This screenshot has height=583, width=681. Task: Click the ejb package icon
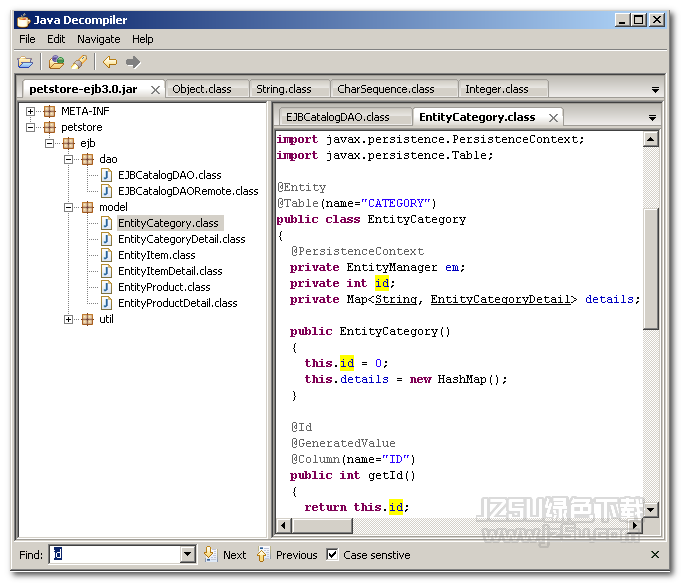click(69, 143)
